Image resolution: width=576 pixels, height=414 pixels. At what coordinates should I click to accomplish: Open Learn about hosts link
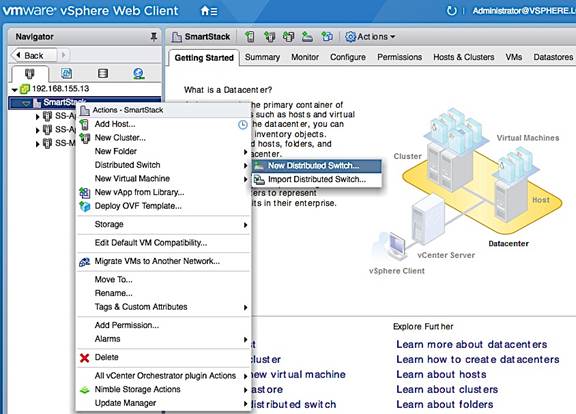[441, 375]
